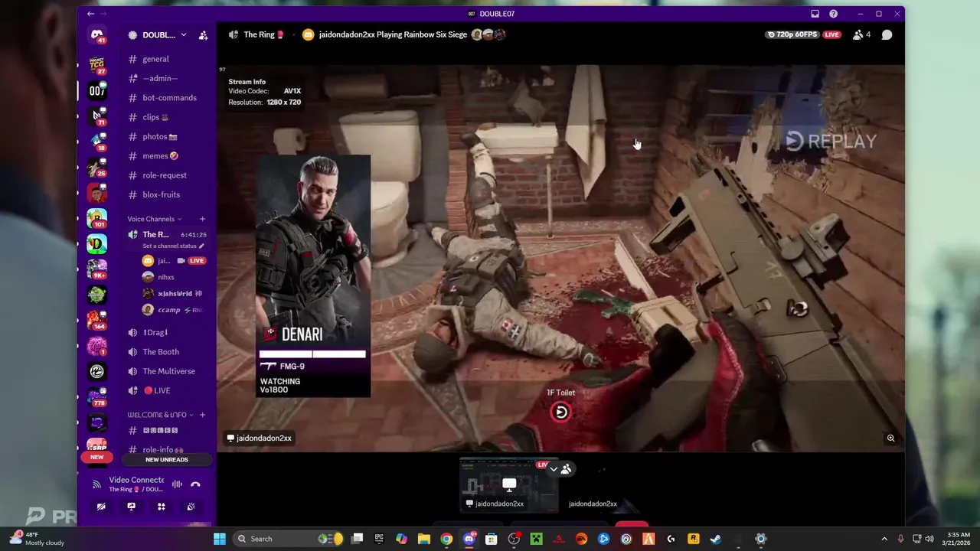
Task: Open the clock showing 3:35 AM
Action: point(959,539)
